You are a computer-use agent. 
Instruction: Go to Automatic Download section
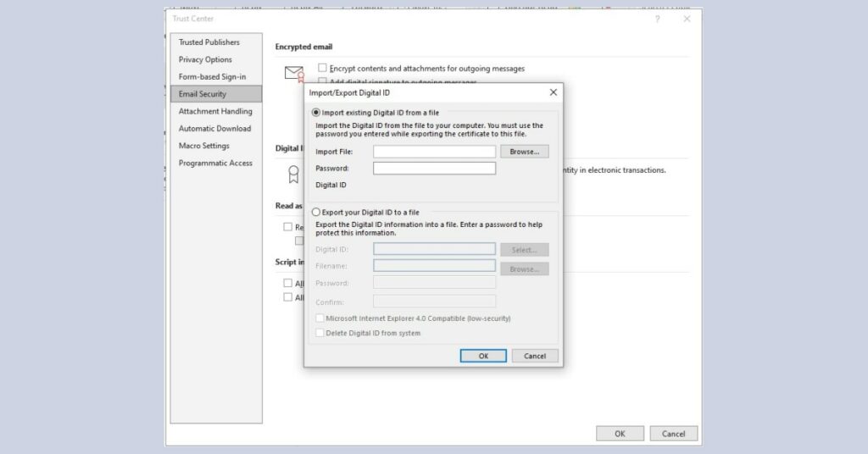pyautogui.click(x=214, y=129)
